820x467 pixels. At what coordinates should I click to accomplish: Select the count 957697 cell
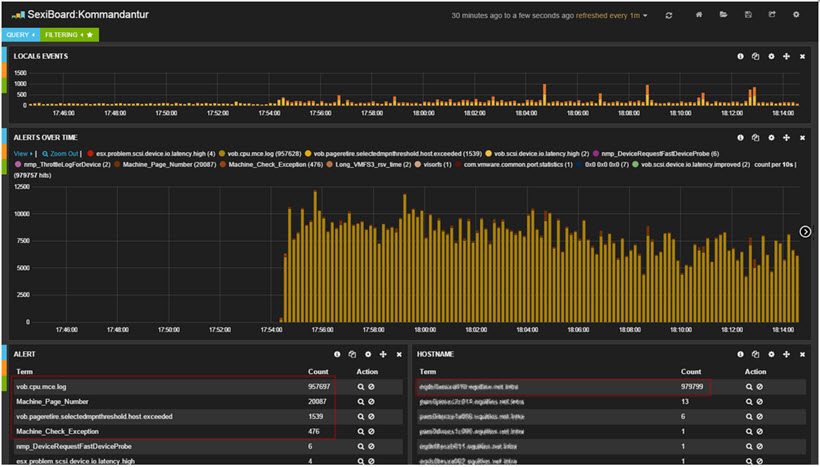318,387
